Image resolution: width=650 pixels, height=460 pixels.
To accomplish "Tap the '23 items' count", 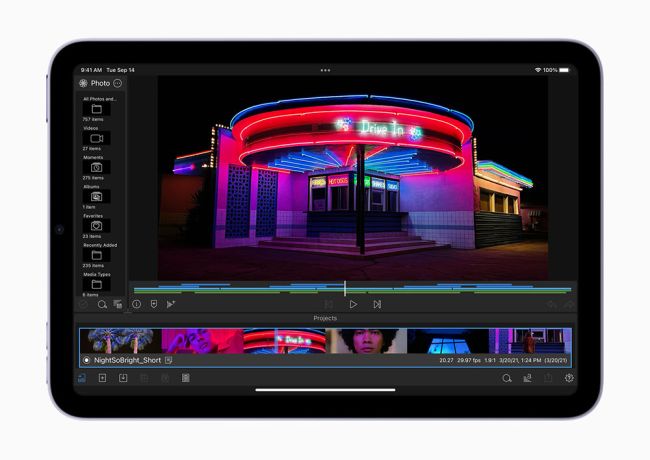I will click(x=92, y=236).
